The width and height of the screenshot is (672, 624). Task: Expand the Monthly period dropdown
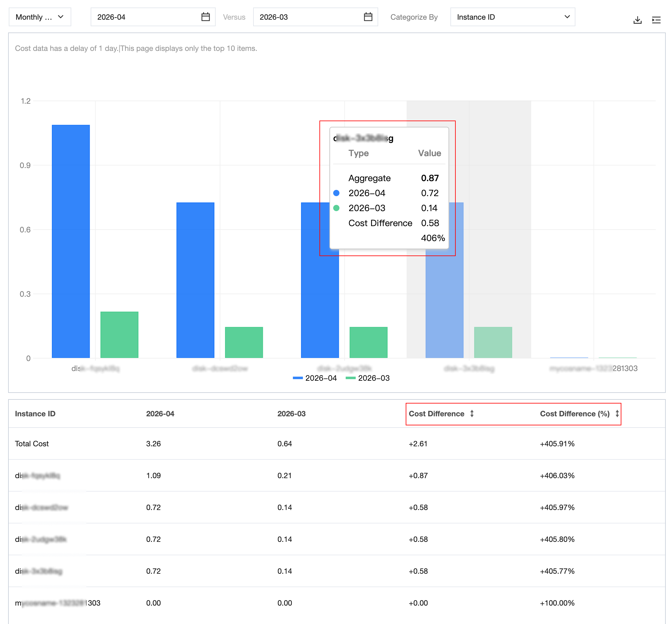pos(40,17)
